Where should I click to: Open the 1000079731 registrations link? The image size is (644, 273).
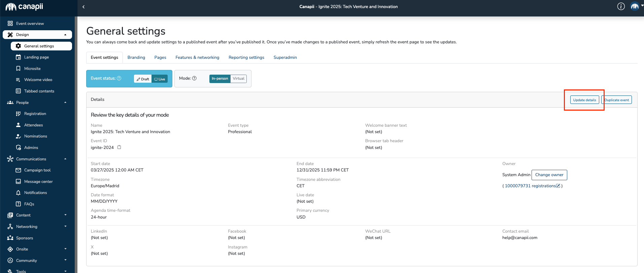(530, 186)
